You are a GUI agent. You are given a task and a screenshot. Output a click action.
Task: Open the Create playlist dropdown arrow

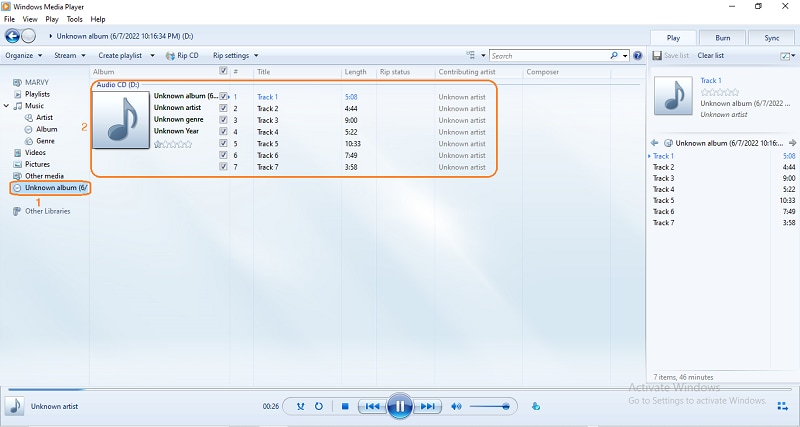tap(152, 56)
